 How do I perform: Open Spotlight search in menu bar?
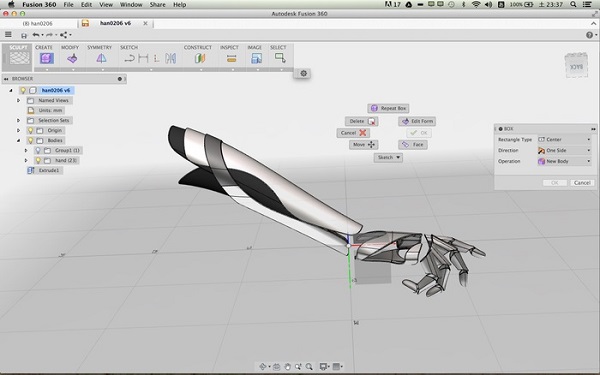pos(573,5)
